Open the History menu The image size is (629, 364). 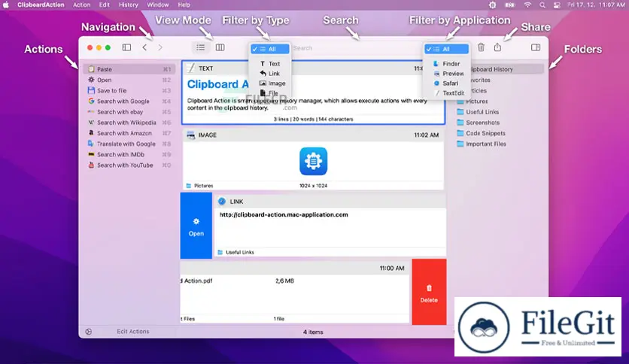129,5
